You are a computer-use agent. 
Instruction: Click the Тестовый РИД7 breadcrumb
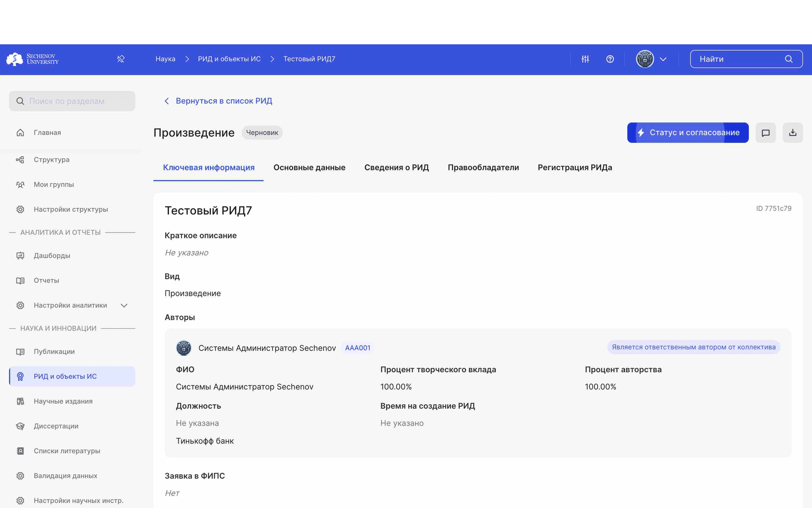click(x=309, y=59)
